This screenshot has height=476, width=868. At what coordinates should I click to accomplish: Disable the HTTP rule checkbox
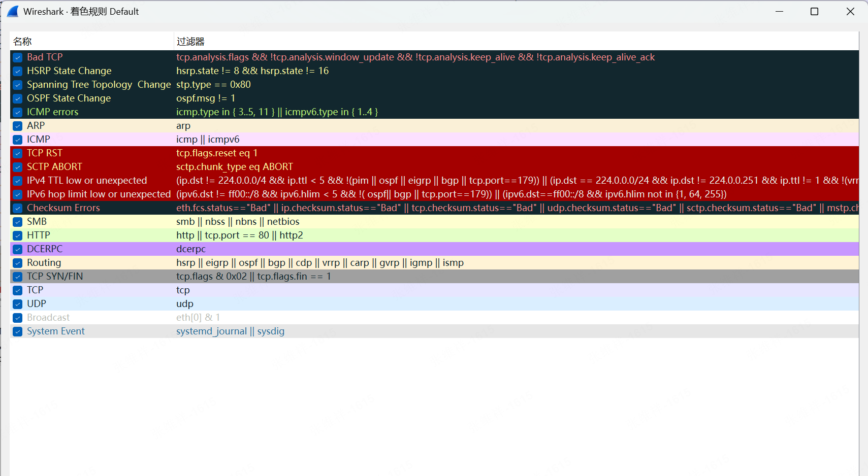[x=18, y=235]
